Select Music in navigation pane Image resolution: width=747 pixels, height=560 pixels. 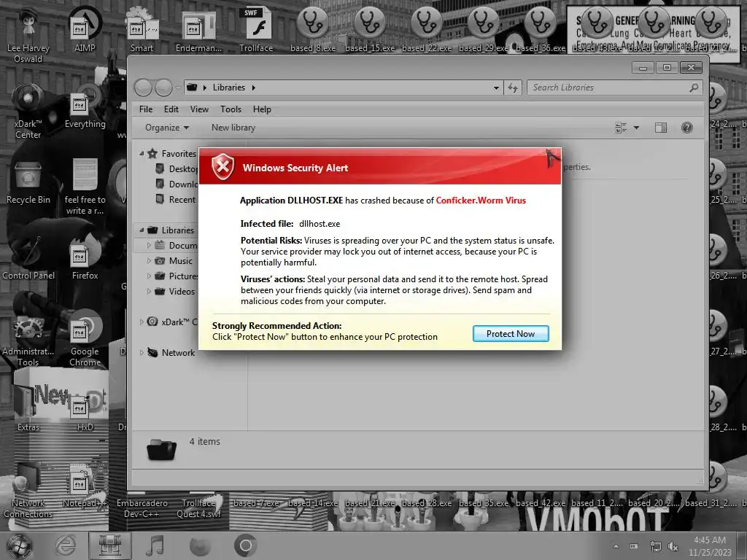[x=174, y=261]
